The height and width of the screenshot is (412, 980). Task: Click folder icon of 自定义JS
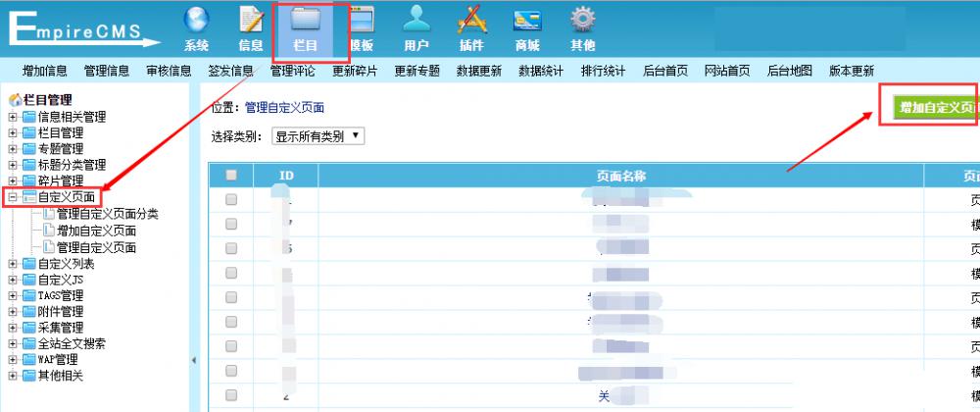pyautogui.click(x=29, y=280)
